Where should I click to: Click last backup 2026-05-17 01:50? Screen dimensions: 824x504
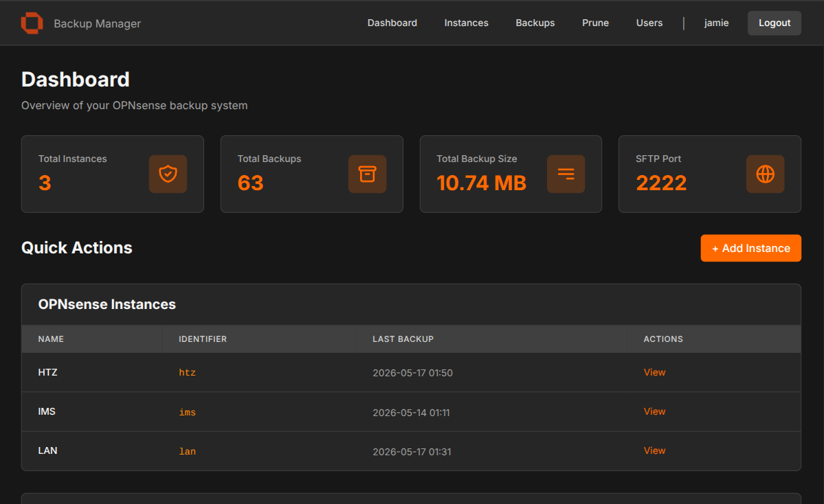[412, 373]
